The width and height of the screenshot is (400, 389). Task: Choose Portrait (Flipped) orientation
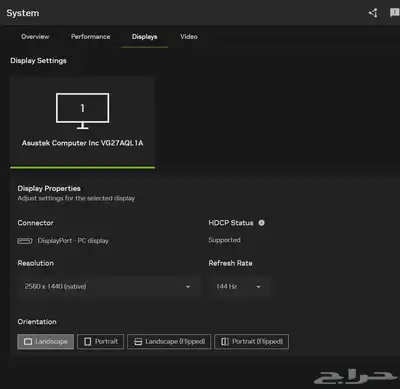click(x=251, y=341)
